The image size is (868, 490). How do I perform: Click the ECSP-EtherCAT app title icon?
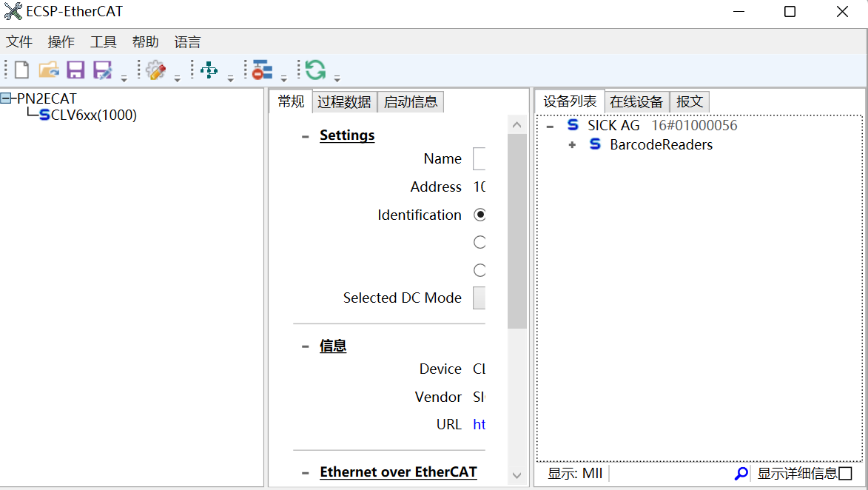click(13, 11)
